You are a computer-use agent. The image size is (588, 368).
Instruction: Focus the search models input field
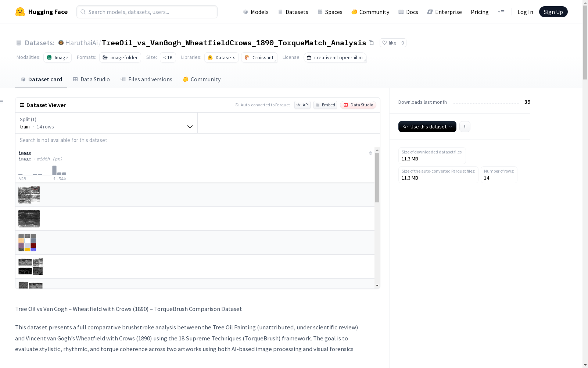[147, 12]
